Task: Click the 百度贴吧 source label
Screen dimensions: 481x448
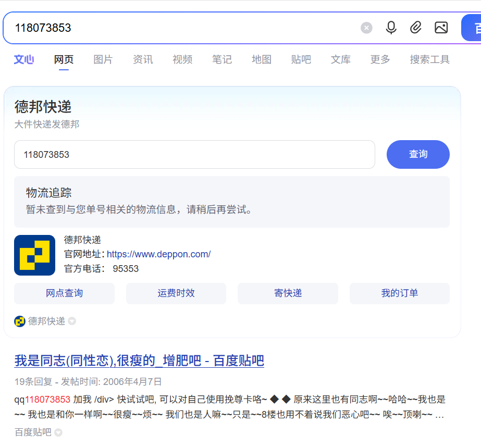Action: (x=33, y=432)
